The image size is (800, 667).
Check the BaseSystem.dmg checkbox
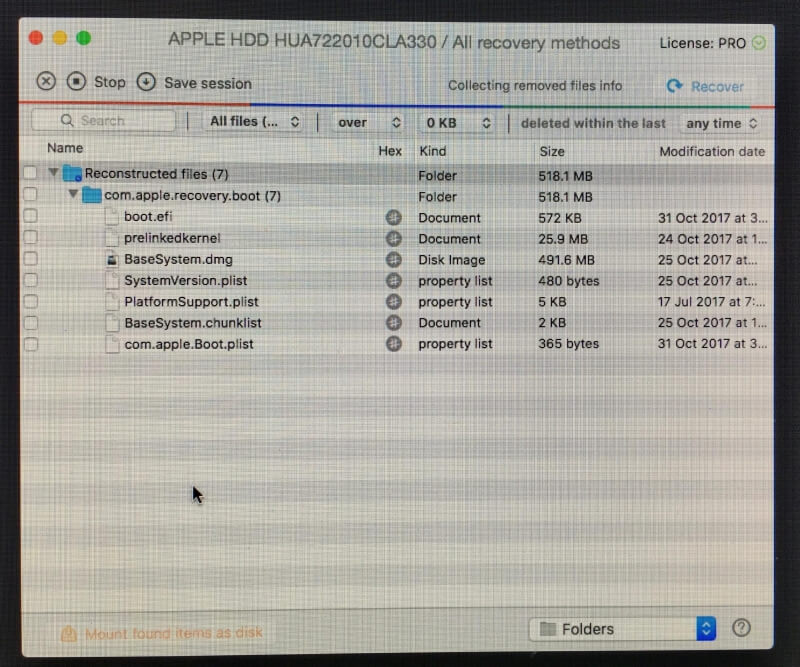(x=30, y=259)
